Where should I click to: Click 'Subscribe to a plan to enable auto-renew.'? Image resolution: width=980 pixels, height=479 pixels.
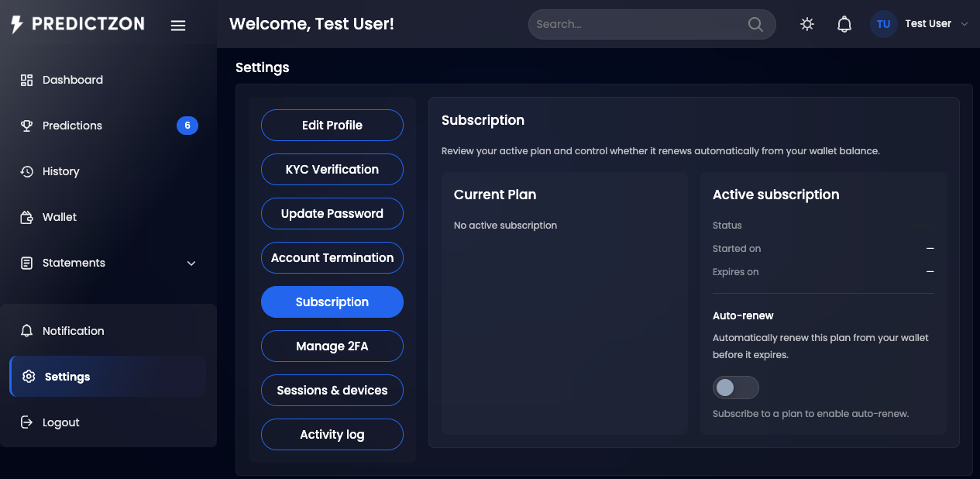click(810, 414)
